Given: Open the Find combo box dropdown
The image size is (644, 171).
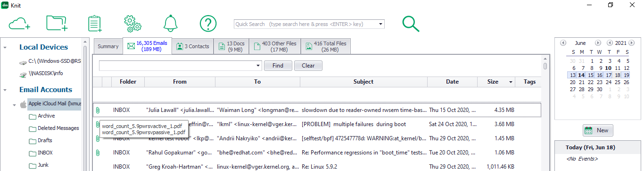Looking at the screenshot, I should 258,66.
